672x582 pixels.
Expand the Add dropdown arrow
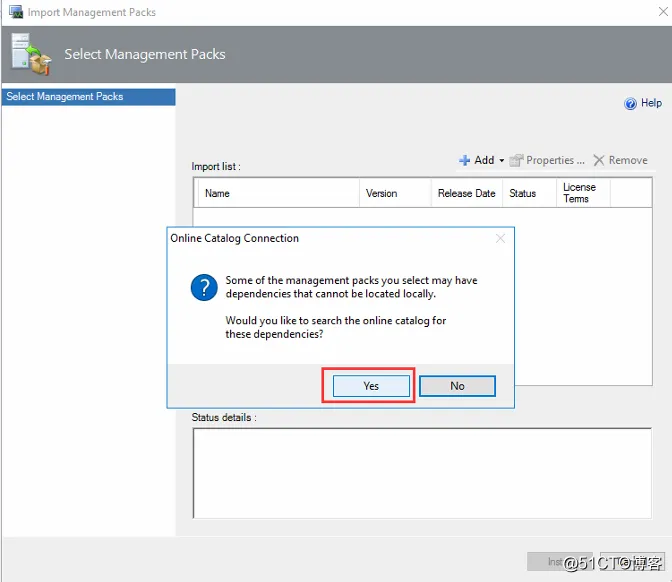click(501, 160)
